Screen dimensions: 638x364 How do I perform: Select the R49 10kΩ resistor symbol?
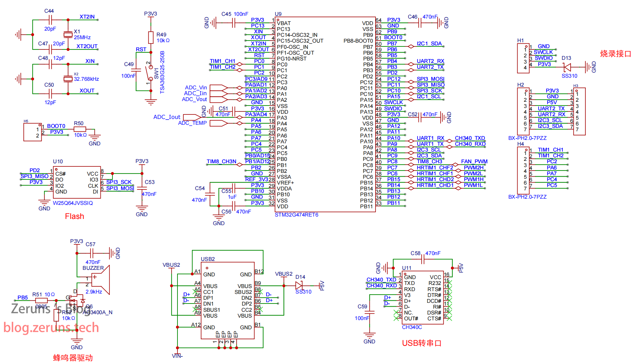pyautogui.click(x=151, y=37)
